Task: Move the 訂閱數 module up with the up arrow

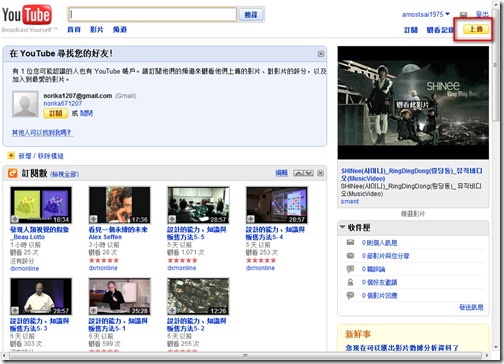Action: point(298,173)
